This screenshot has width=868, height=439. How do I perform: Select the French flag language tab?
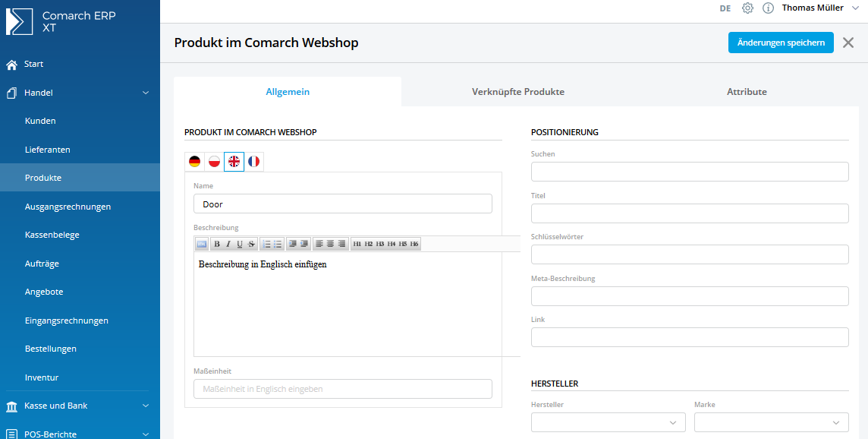pyautogui.click(x=254, y=161)
